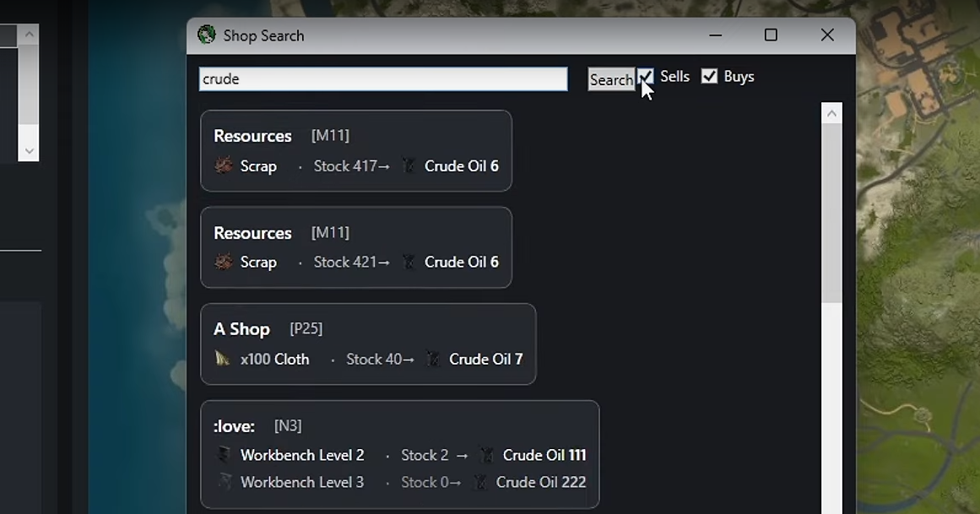The width and height of the screenshot is (980, 514).
Task: Click crude oil icon next to Crude Oil 7
Action: pos(433,359)
